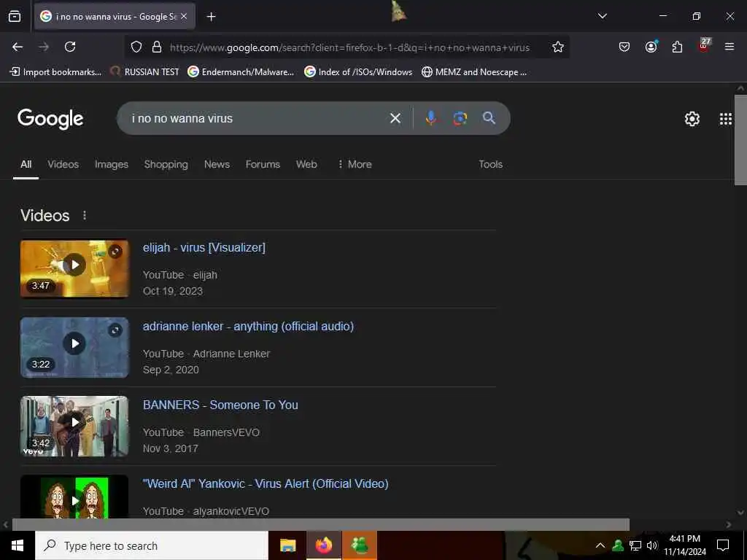Open Windows notification center
Viewport: 747px width, 560px height.
point(723,545)
